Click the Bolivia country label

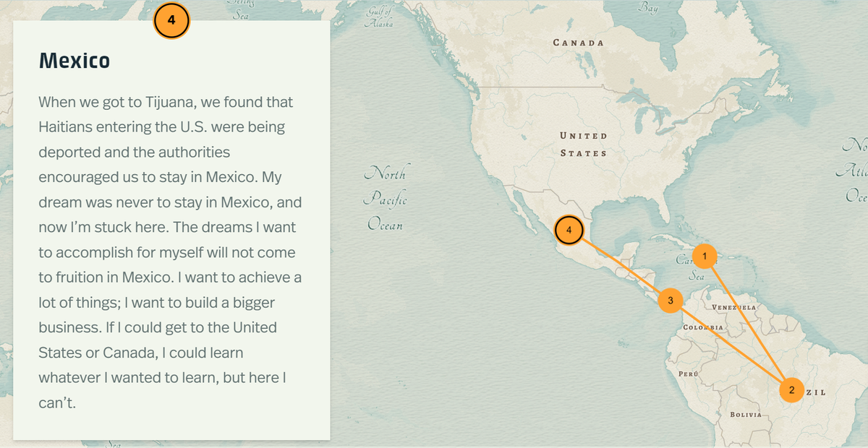click(745, 415)
